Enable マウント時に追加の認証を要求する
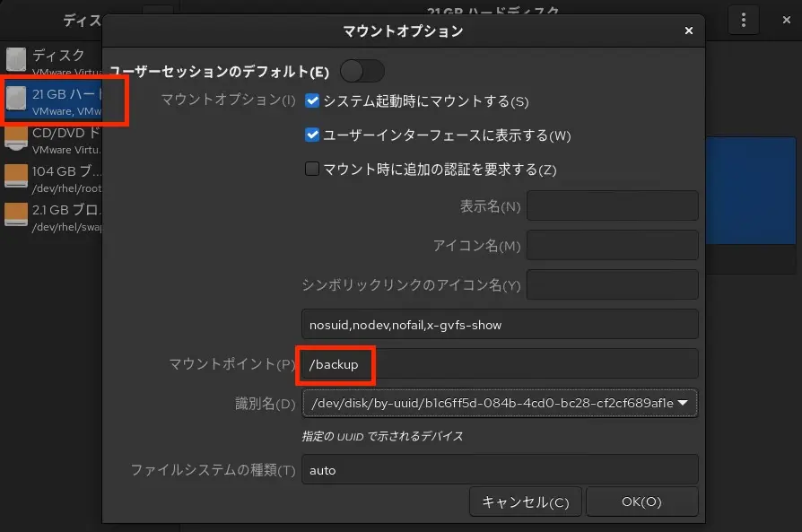The image size is (802, 532). [313, 169]
